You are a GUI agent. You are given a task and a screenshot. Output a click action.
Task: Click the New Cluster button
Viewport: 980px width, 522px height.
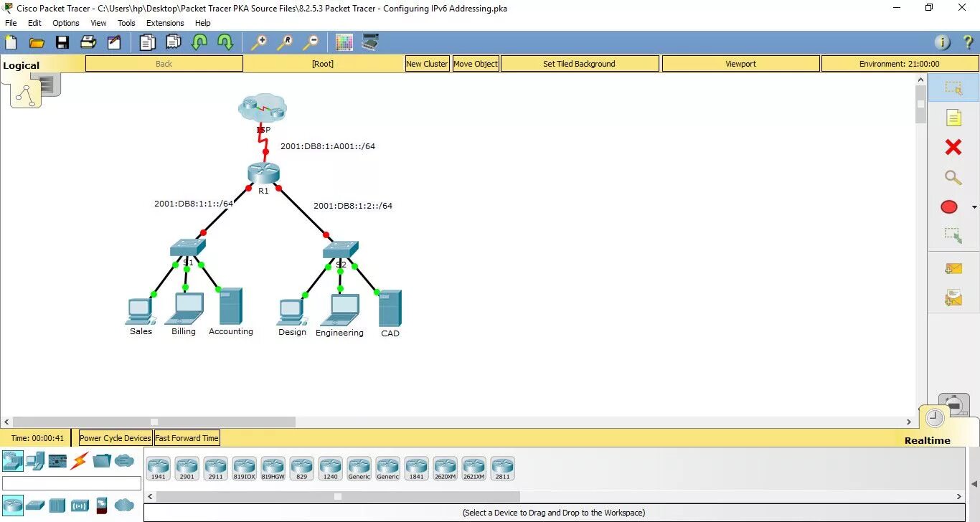pos(427,64)
